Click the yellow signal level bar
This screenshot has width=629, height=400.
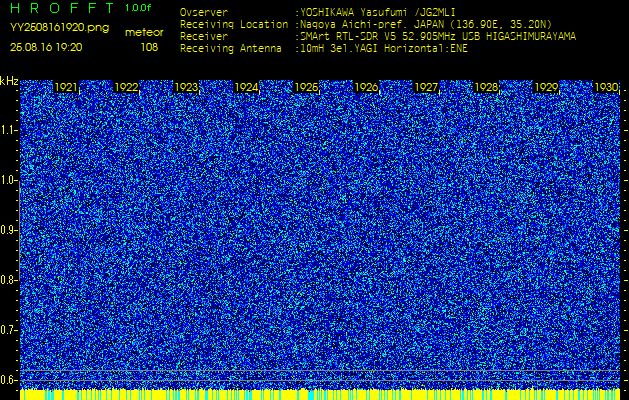pos(320,394)
